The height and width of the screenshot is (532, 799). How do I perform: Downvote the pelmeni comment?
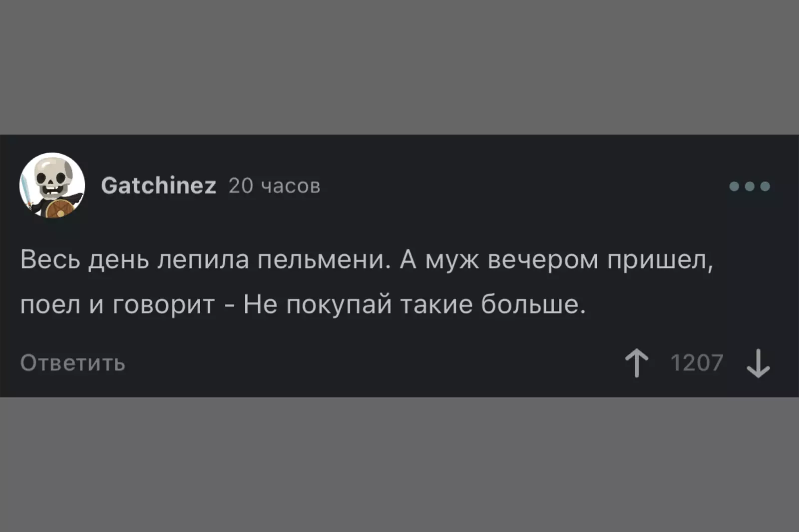(x=758, y=363)
